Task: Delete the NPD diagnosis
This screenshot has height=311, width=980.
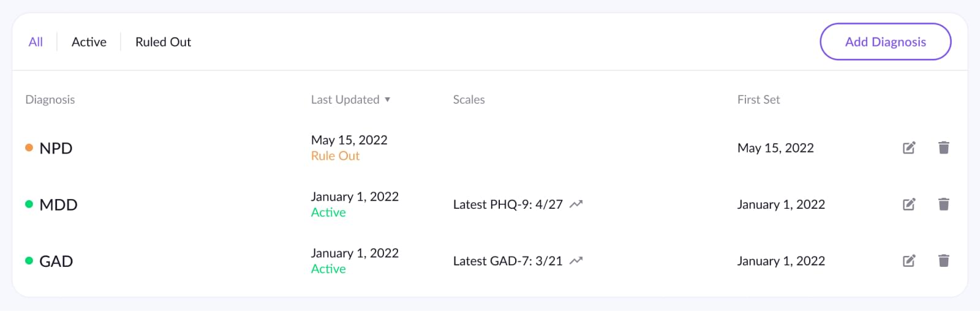Action: [x=944, y=148]
